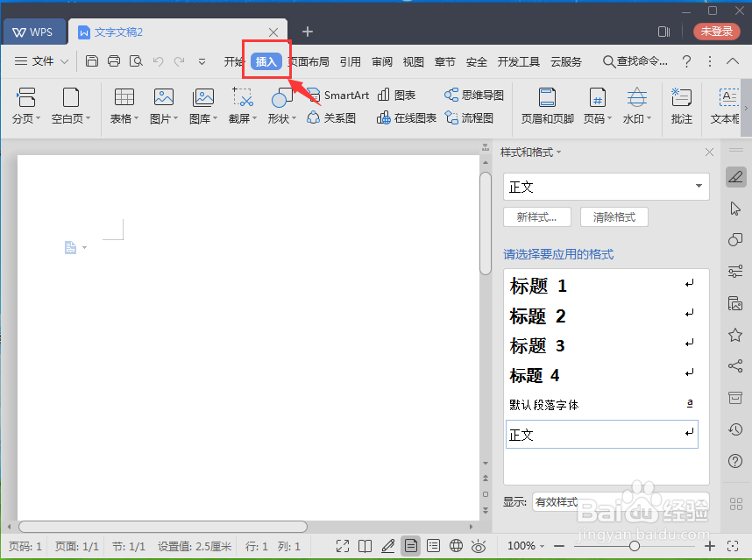Image resolution: width=752 pixels, height=560 pixels.
Task: Insert a 思维导图 mind map
Action: [x=474, y=95]
